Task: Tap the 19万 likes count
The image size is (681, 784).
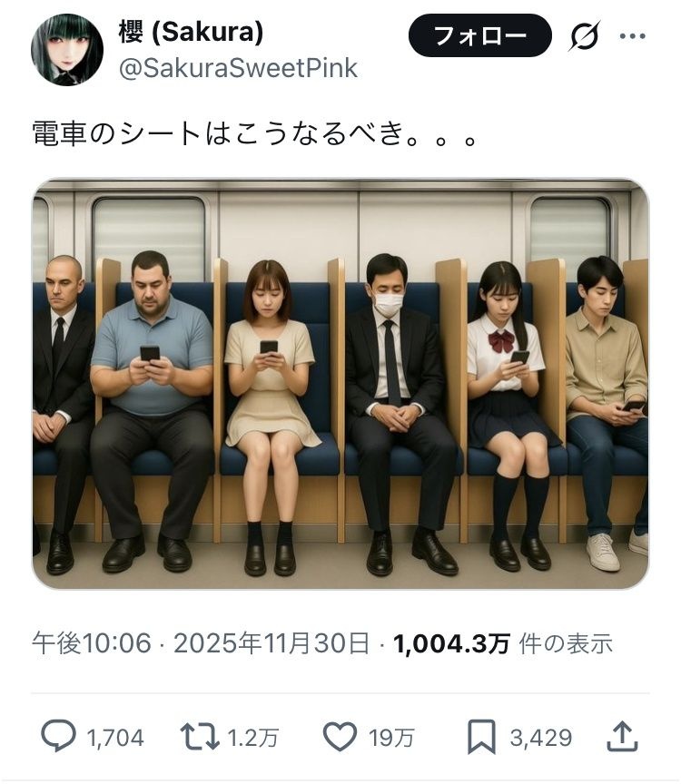Action: 391,738
